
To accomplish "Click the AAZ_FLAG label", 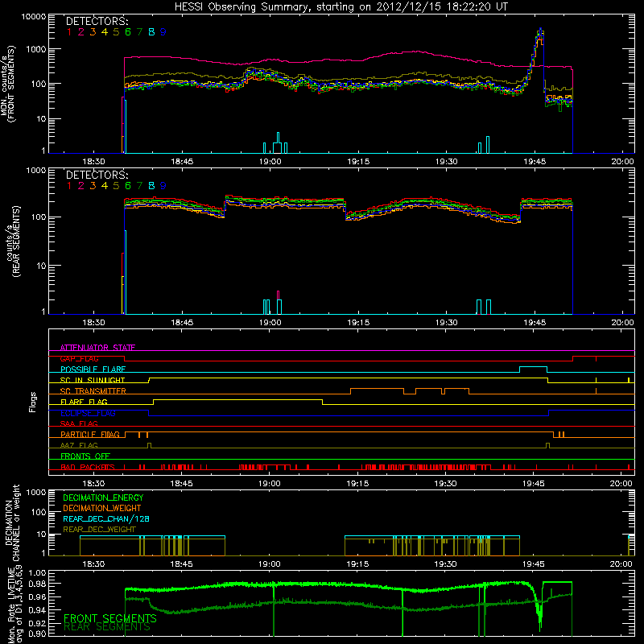I will pos(79,445).
